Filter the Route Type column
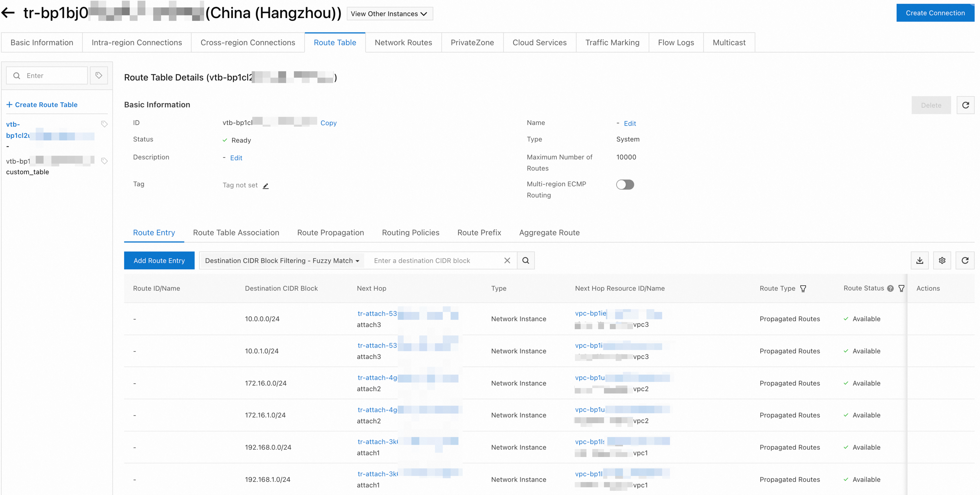Image resolution: width=980 pixels, height=495 pixels. coord(803,288)
